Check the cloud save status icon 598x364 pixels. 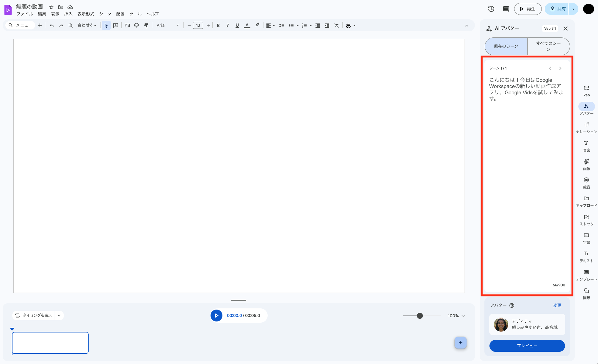pos(70,7)
